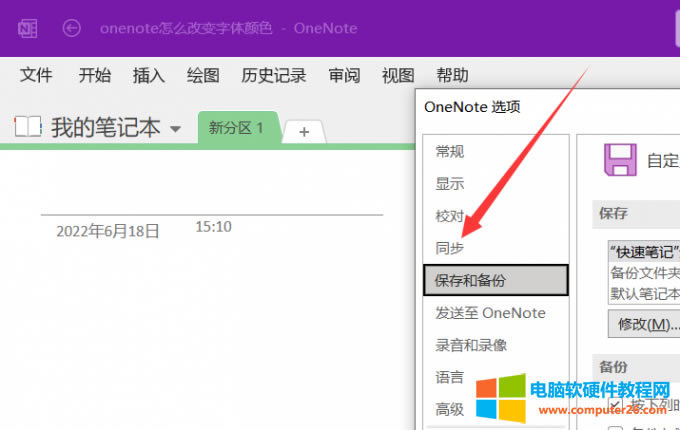Select the 默认笔记本 row in save list

[644, 293]
